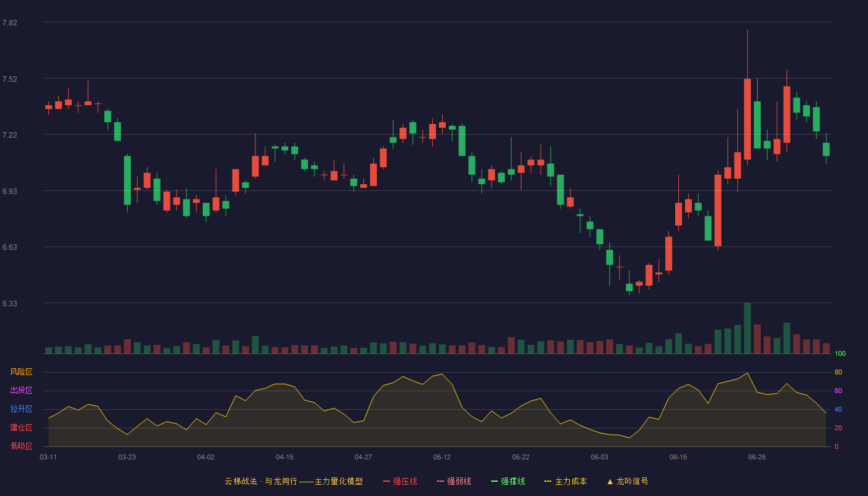Click the chart title 云梯战法 · 与龙同行——主力量化模型
The image size is (868, 496).
click(293, 481)
